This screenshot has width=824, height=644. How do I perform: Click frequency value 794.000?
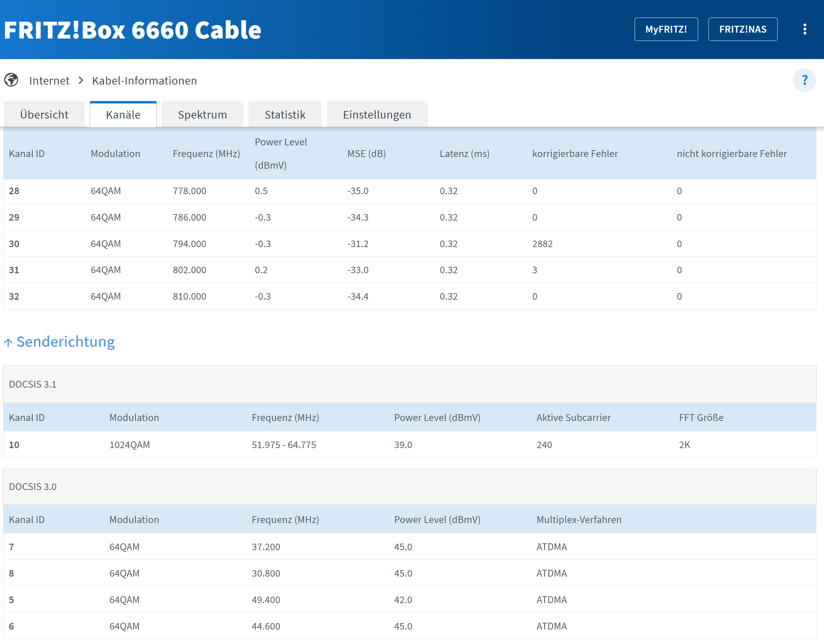[189, 244]
